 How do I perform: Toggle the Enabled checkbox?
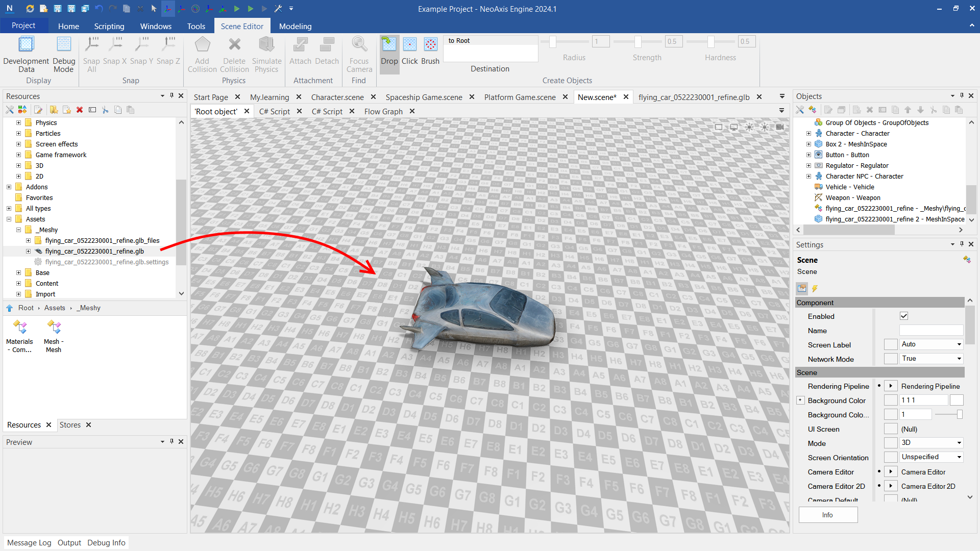pos(904,316)
